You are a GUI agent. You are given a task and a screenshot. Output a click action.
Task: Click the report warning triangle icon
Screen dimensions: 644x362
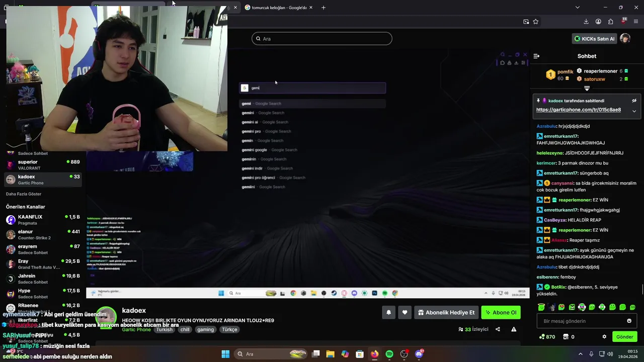coord(514,329)
